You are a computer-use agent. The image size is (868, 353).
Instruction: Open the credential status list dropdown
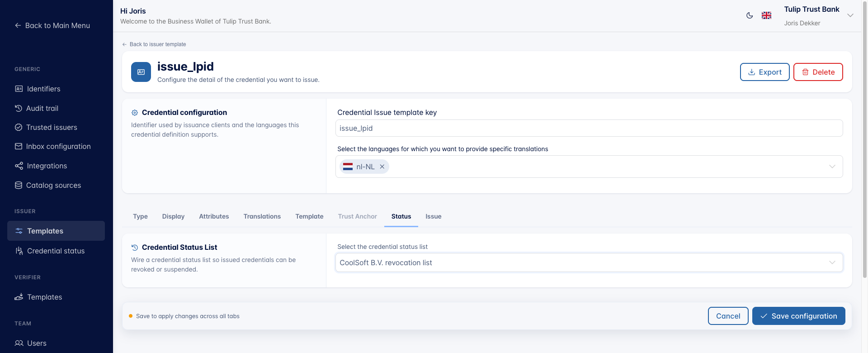click(x=589, y=262)
